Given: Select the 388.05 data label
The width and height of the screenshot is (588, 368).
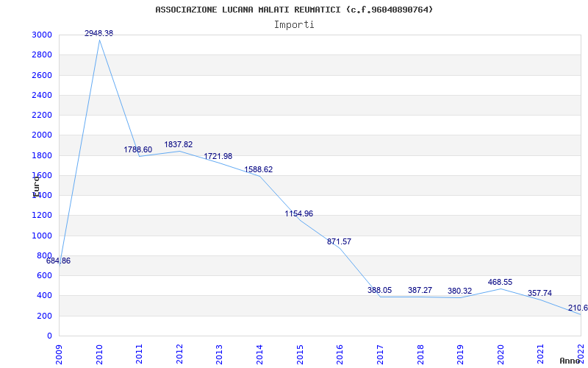Looking at the screenshot, I should click(x=379, y=290).
